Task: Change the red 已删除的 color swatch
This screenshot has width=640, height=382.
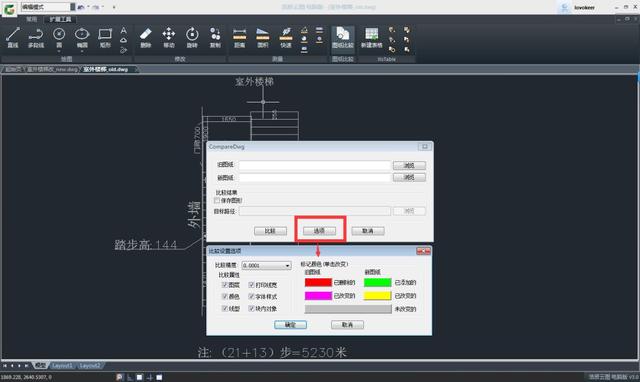Action: [318, 282]
